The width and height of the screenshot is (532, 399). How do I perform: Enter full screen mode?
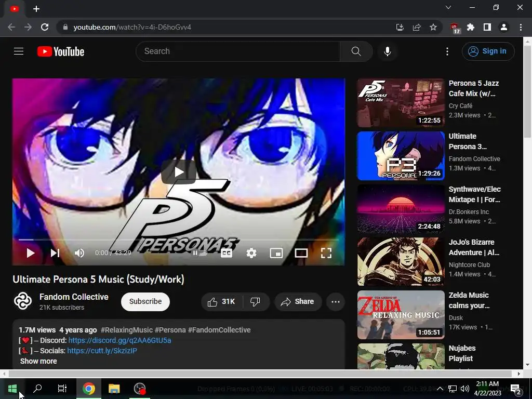(x=326, y=253)
